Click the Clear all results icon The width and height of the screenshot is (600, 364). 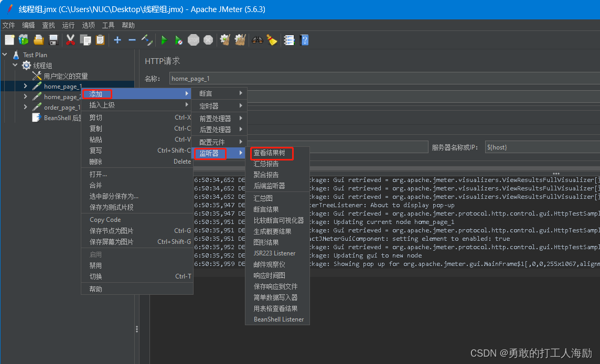(240, 40)
